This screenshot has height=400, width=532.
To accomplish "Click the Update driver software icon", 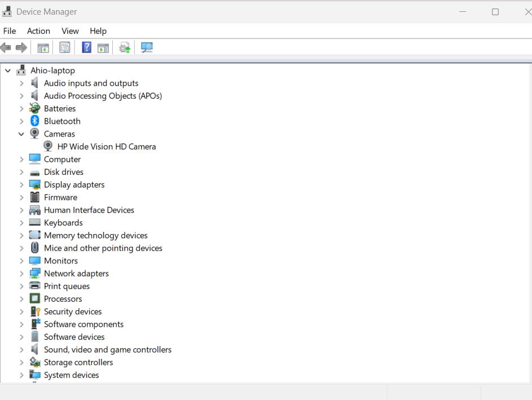I will pos(125,48).
